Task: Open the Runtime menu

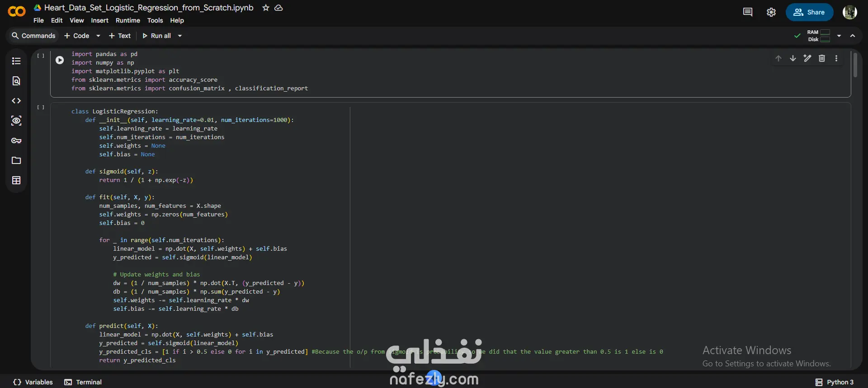Action: pos(128,20)
